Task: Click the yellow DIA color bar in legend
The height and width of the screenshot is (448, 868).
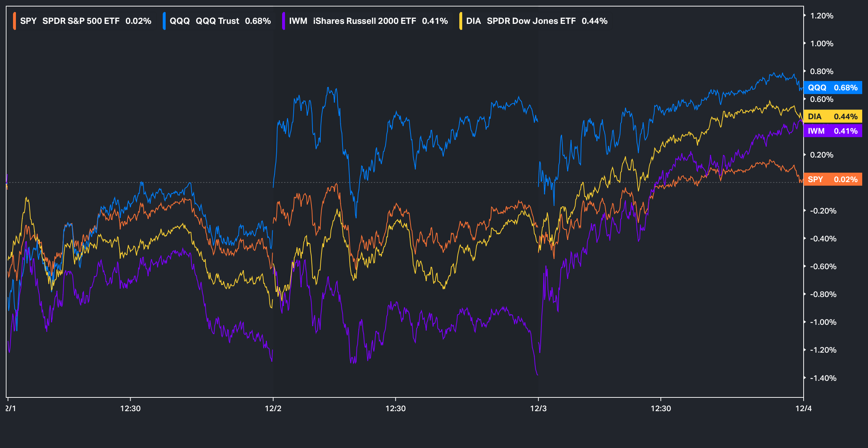Action: [460, 21]
